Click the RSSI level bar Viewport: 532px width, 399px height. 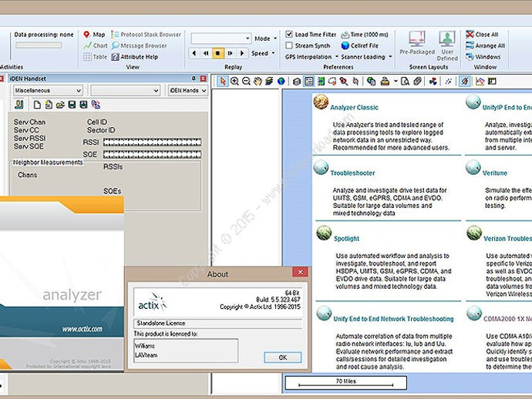click(x=152, y=142)
